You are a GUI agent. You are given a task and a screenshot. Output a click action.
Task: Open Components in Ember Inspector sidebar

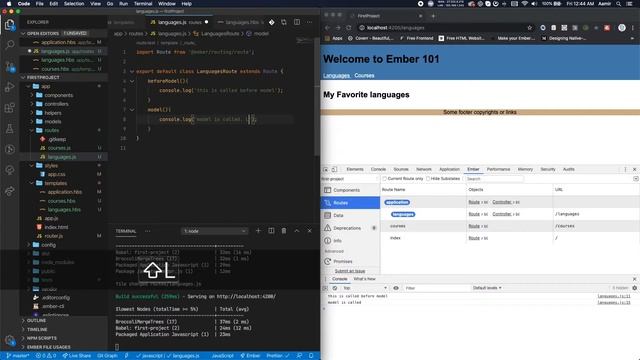point(351,190)
